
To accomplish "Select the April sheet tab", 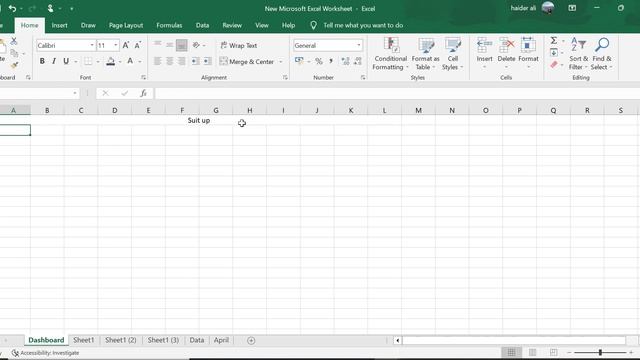I will click(x=221, y=340).
